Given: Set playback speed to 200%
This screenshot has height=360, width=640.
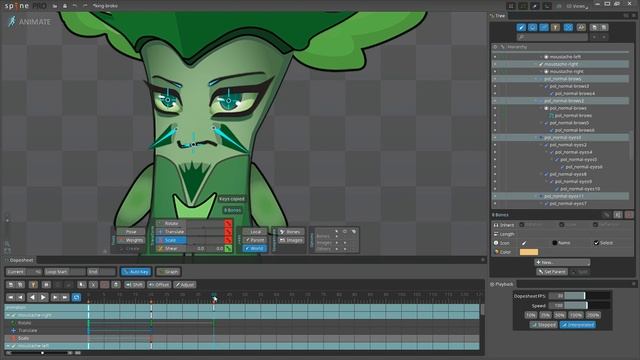Looking at the screenshot, I should point(593,315).
